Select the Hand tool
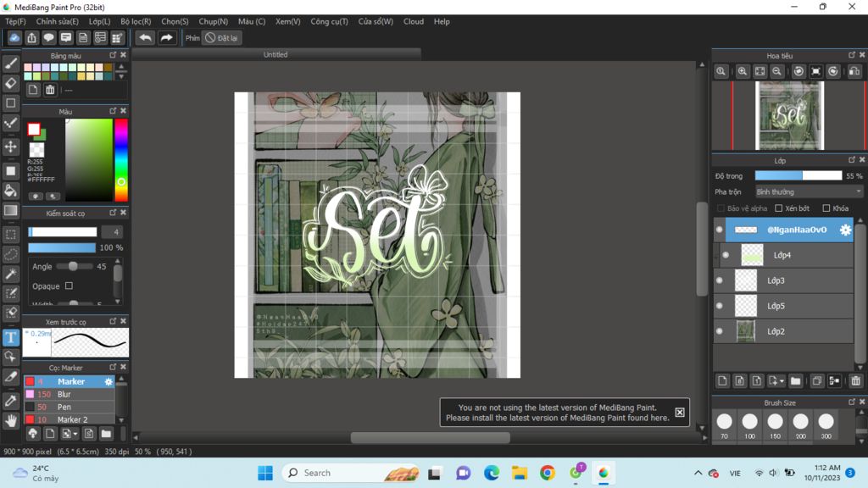This screenshot has width=868, height=488. pos(10,420)
